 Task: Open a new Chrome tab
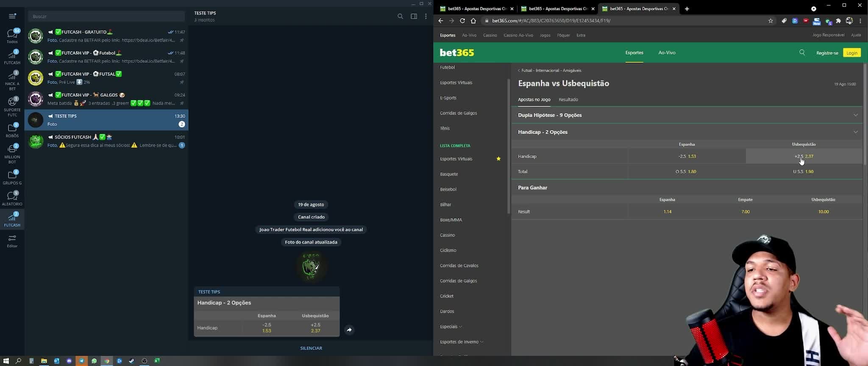[687, 8]
